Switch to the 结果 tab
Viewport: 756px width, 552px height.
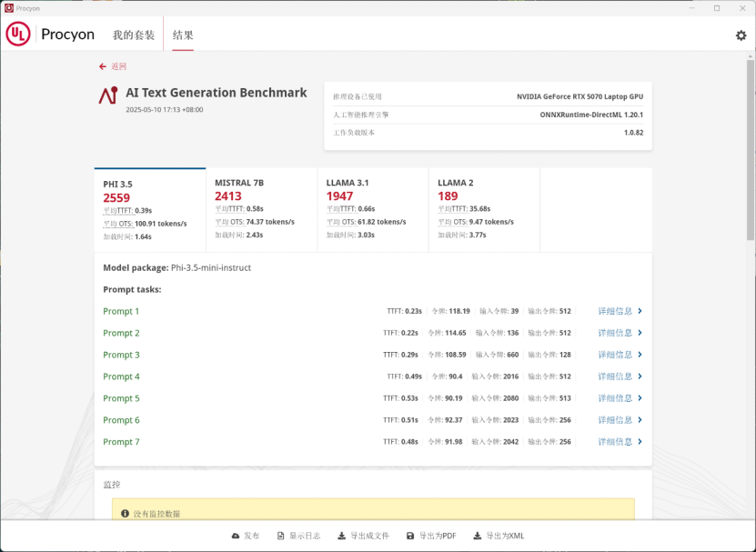tap(183, 35)
